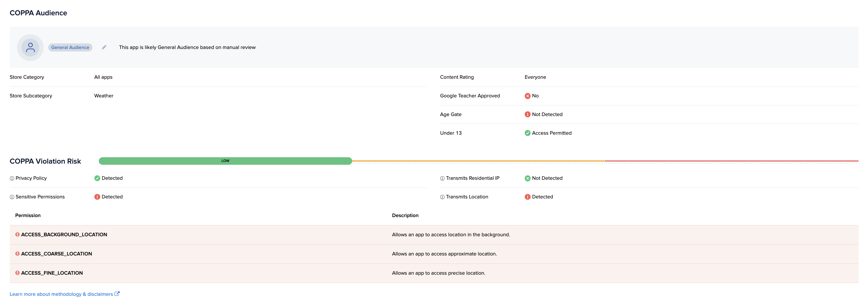This screenshot has height=300, width=868.
Task: Click the COPPA Audience heading
Action: (38, 13)
